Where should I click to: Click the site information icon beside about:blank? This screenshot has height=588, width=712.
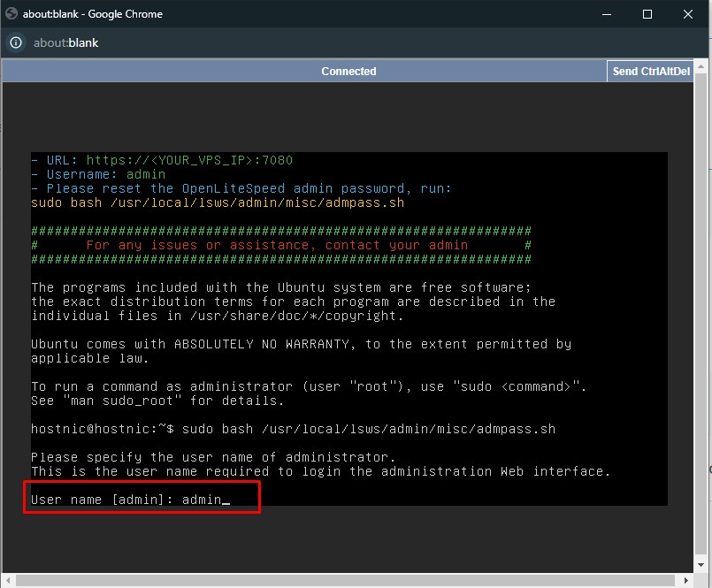point(15,42)
